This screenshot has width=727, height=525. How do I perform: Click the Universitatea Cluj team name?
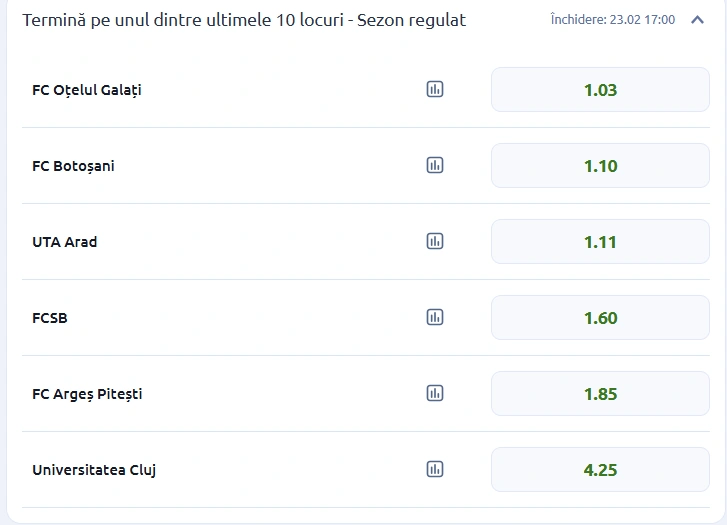point(94,470)
